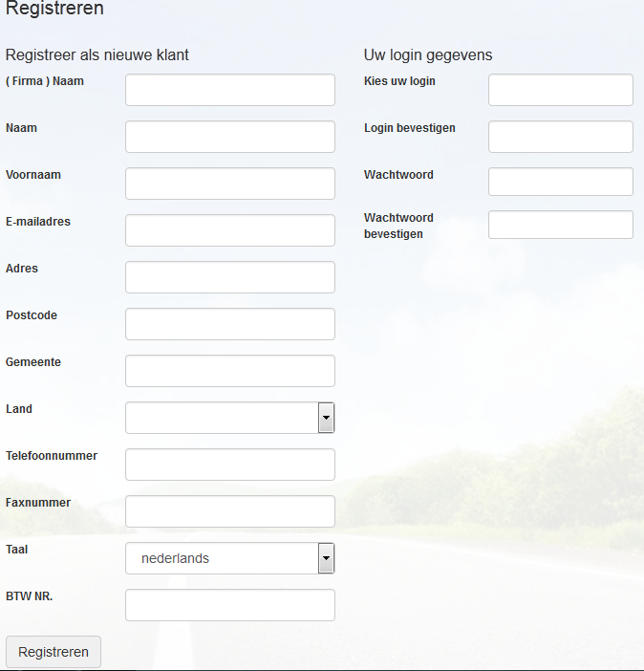Click the 'Registreer als nieuwe klant' heading
This screenshot has height=671, width=644.
97,55
